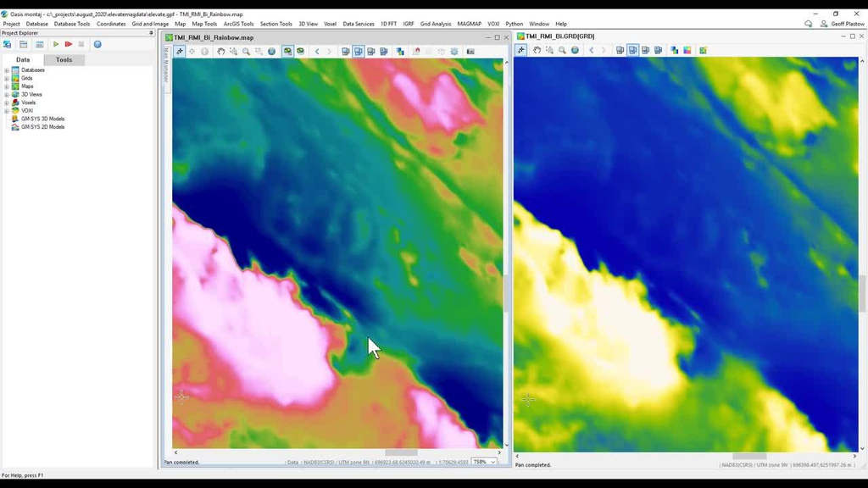Click the settings gear icon in map toolbar
The width and height of the screenshot is (868, 488).
click(454, 52)
